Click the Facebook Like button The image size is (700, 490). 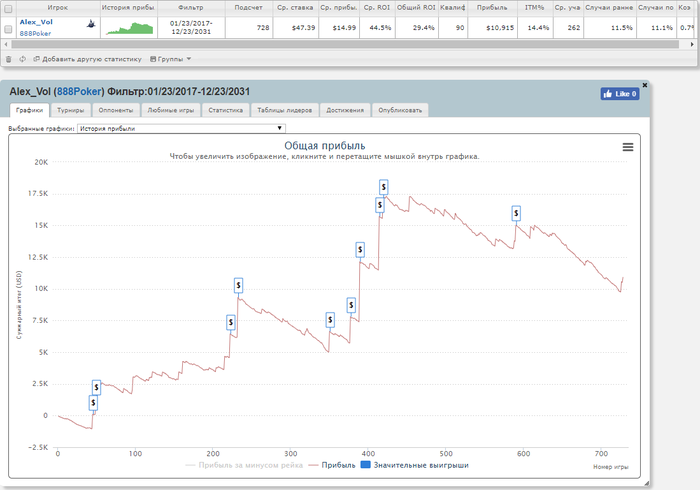[x=620, y=94]
